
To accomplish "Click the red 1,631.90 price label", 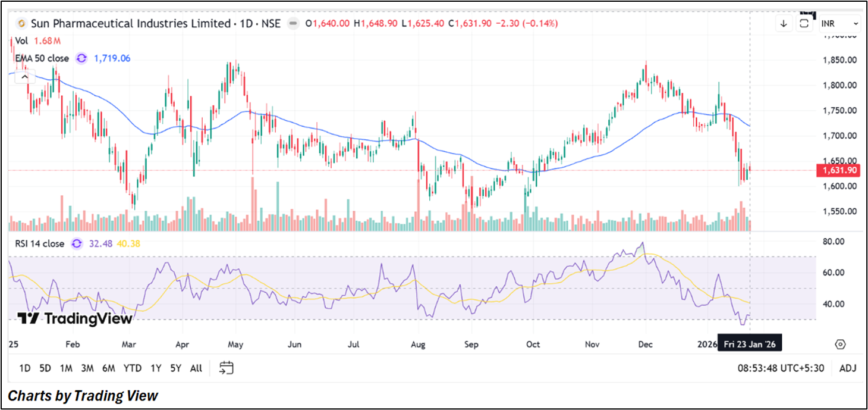I will [x=838, y=171].
